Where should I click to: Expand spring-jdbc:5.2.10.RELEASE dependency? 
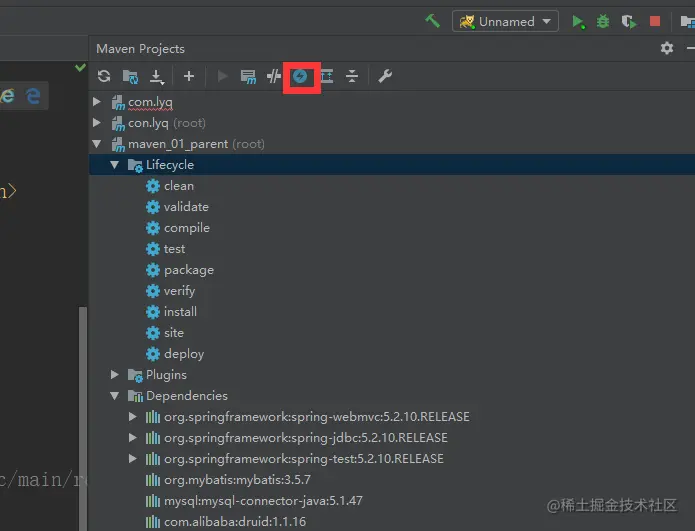(x=133, y=437)
